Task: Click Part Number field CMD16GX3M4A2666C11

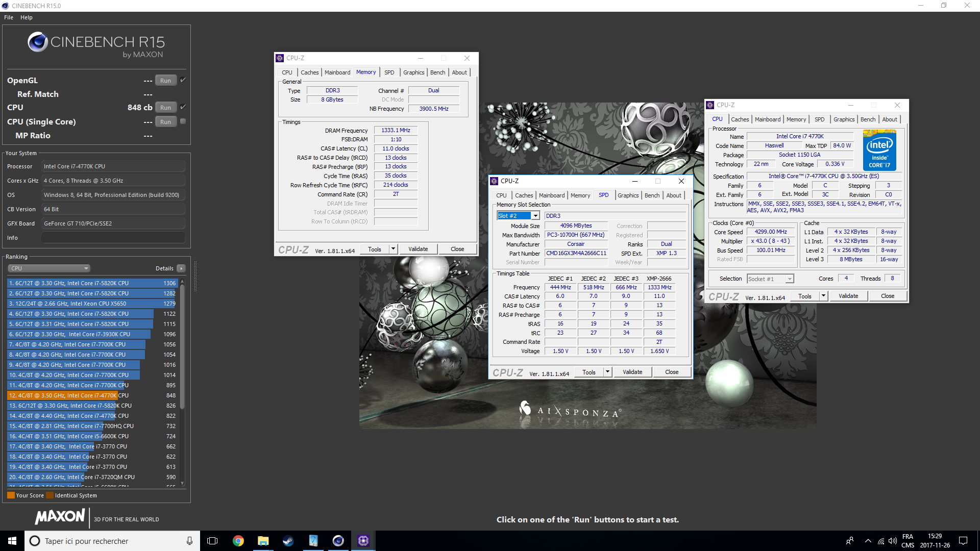Action: 576,254
